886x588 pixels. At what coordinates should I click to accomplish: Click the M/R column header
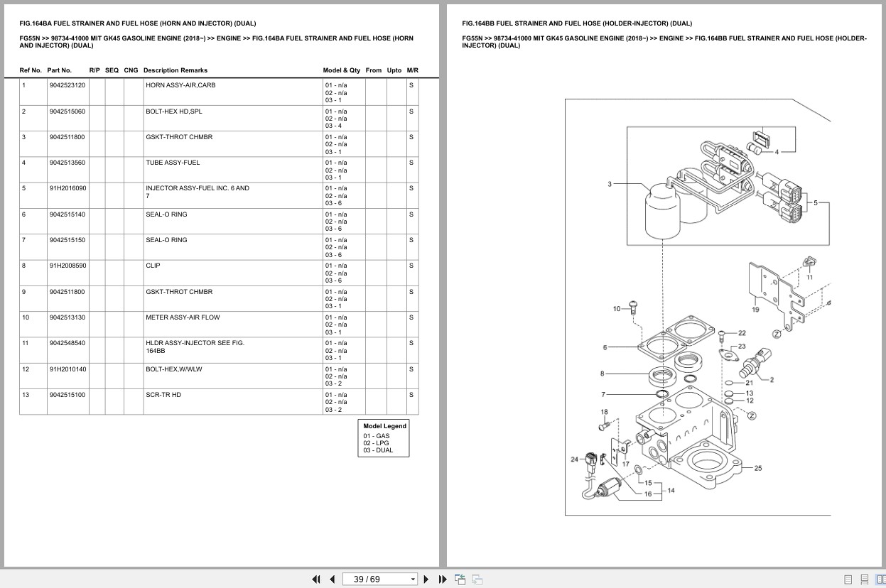(x=413, y=70)
